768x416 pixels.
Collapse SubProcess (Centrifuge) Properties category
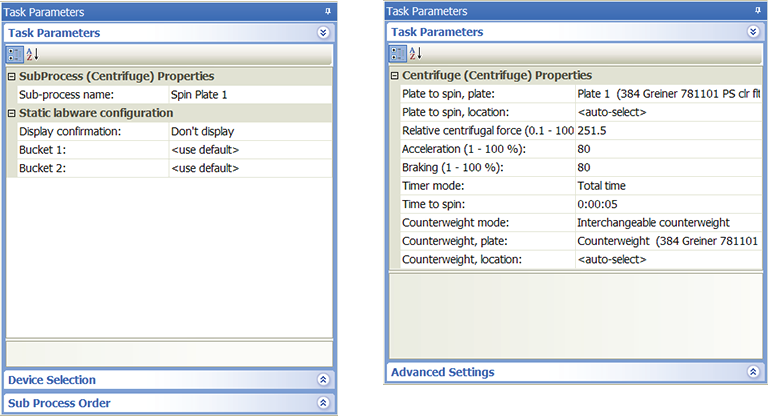tap(11, 76)
